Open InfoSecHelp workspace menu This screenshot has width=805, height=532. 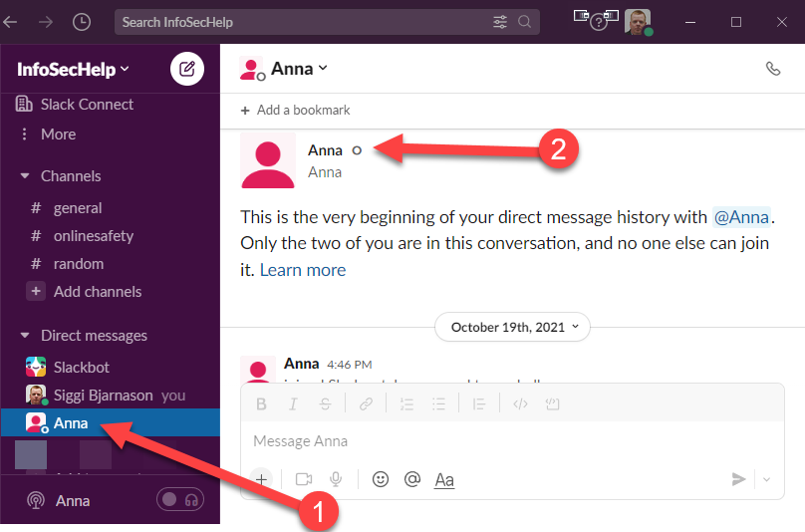tap(73, 70)
